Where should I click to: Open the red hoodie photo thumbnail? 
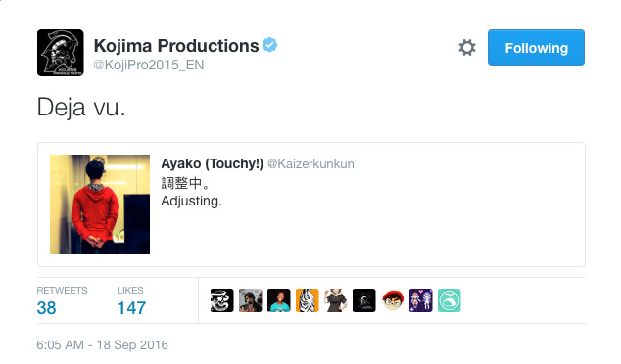pos(100,205)
